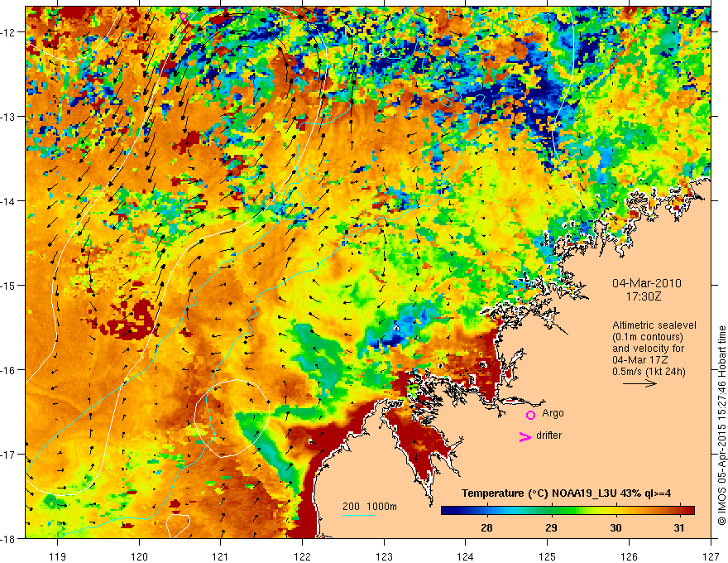This screenshot has height=563, width=728.
Task: Click the "Temperature (°C) NOAA19_L3U 43% ql>=4" title
Action: (x=566, y=493)
